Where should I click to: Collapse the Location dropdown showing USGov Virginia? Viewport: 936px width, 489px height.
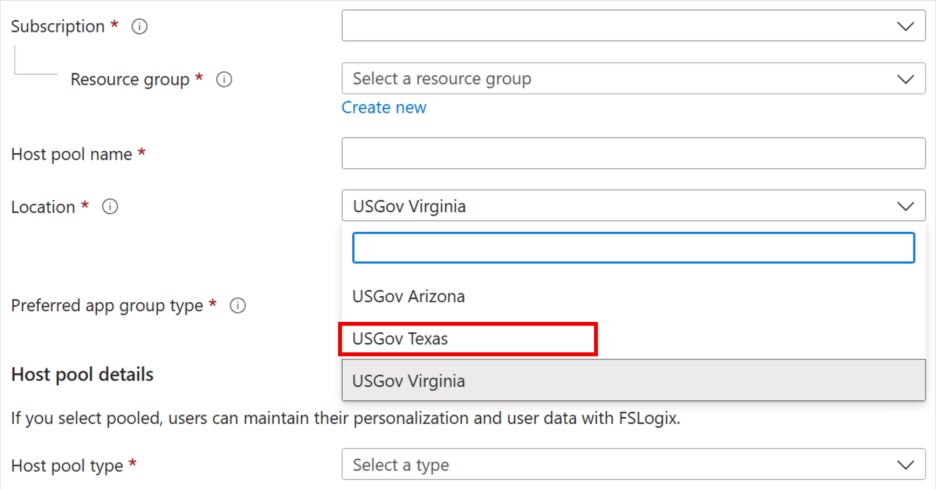click(633, 207)
